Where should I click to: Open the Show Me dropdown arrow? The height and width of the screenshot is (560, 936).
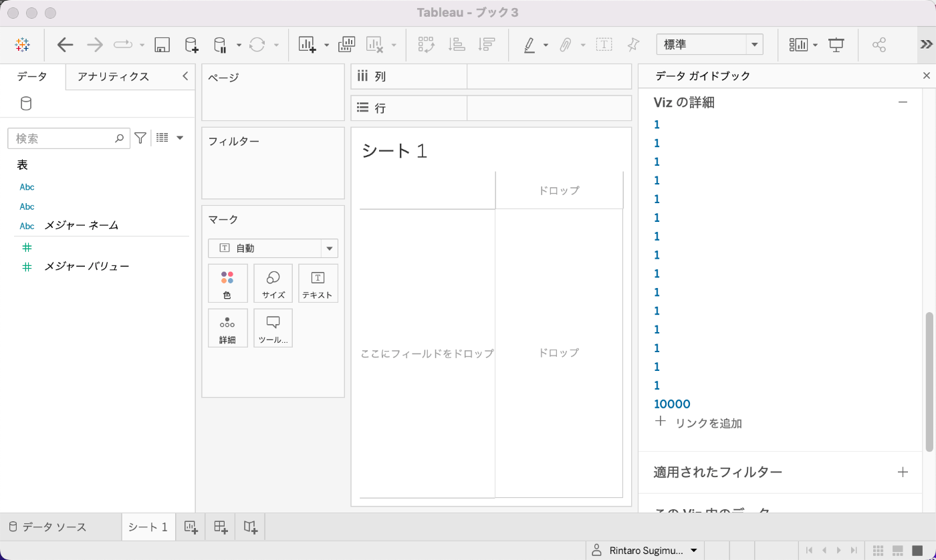coord(816,45)
